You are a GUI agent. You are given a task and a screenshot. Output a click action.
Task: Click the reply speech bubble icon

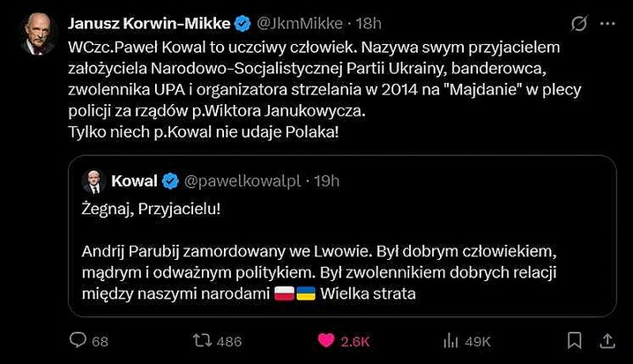(78, 340)
